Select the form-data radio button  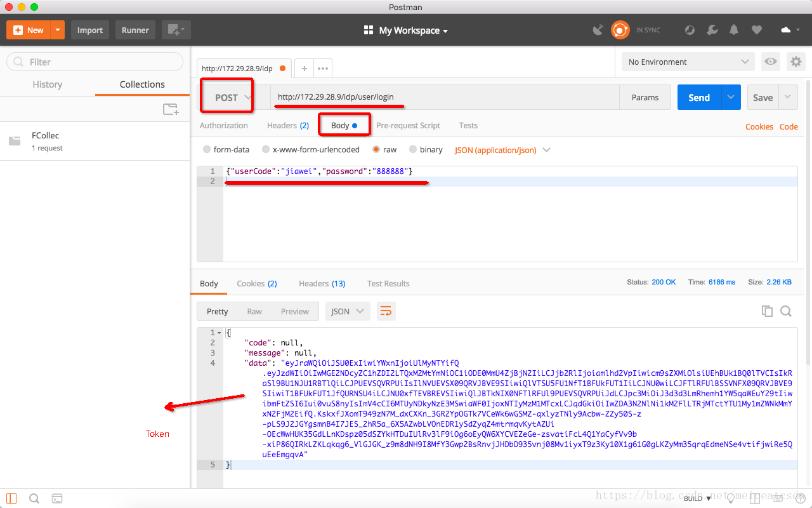(207, 150)
